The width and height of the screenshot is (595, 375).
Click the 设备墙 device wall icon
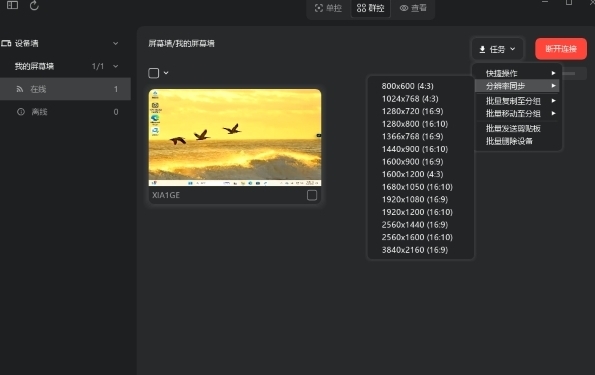6,43
